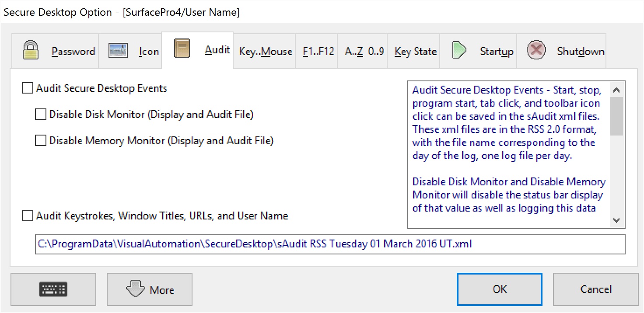The image size is (644, 313).
Task: Toggle Audit Keystrokes, Window Titles, URLs checkbox
Action: coord(28,216)
